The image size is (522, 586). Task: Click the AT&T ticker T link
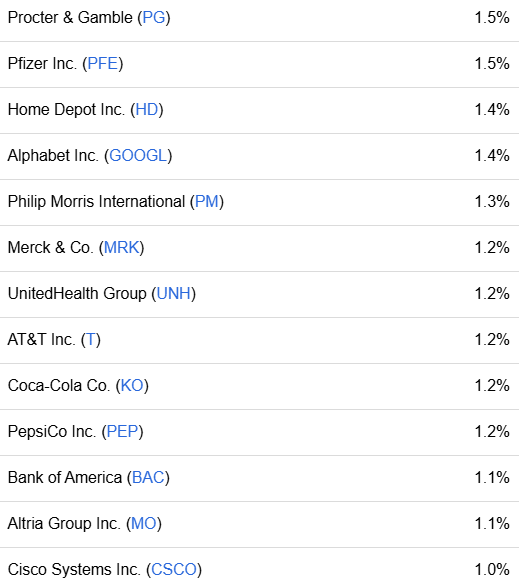(x=91, y=339)
